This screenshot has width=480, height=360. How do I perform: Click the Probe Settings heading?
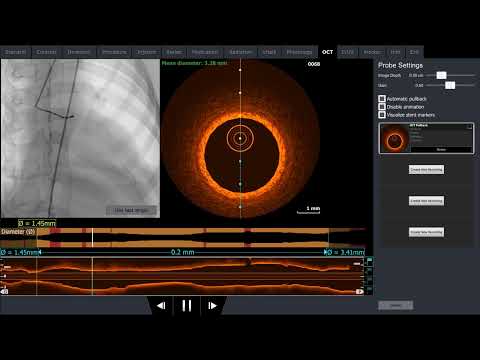click(400, 65)
